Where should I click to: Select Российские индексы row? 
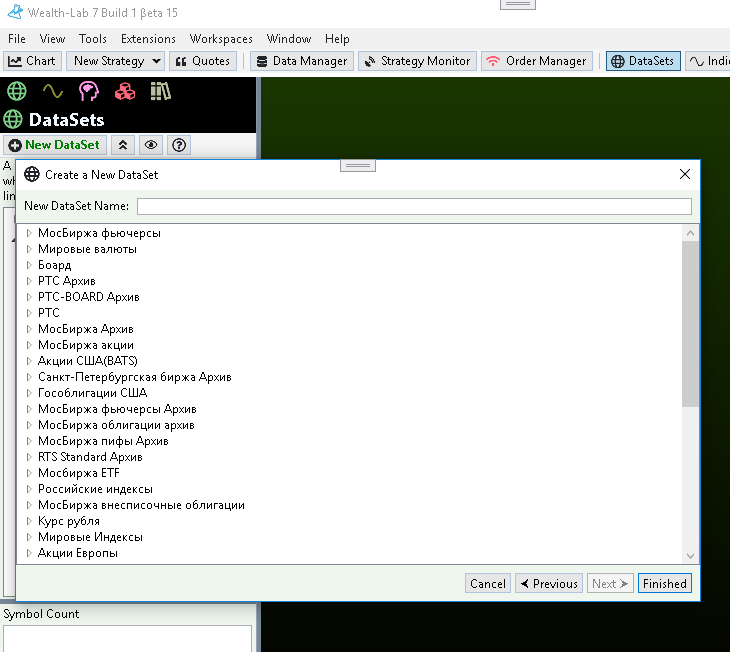click(95, 489)
